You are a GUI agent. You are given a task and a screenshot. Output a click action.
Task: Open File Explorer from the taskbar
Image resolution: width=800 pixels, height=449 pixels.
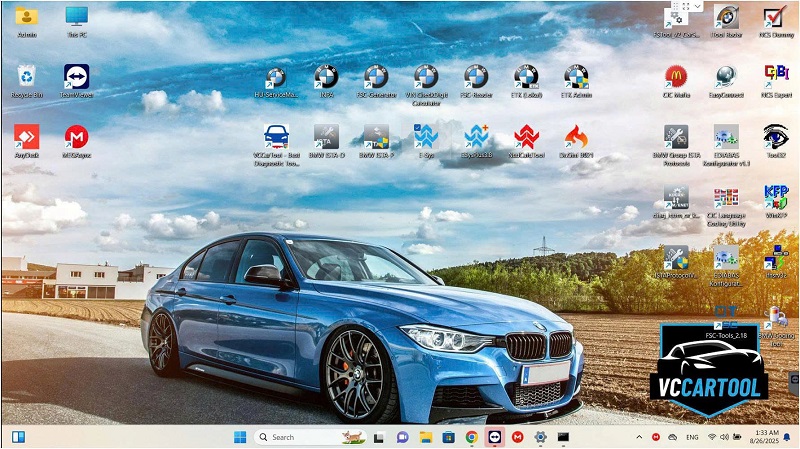425,437
